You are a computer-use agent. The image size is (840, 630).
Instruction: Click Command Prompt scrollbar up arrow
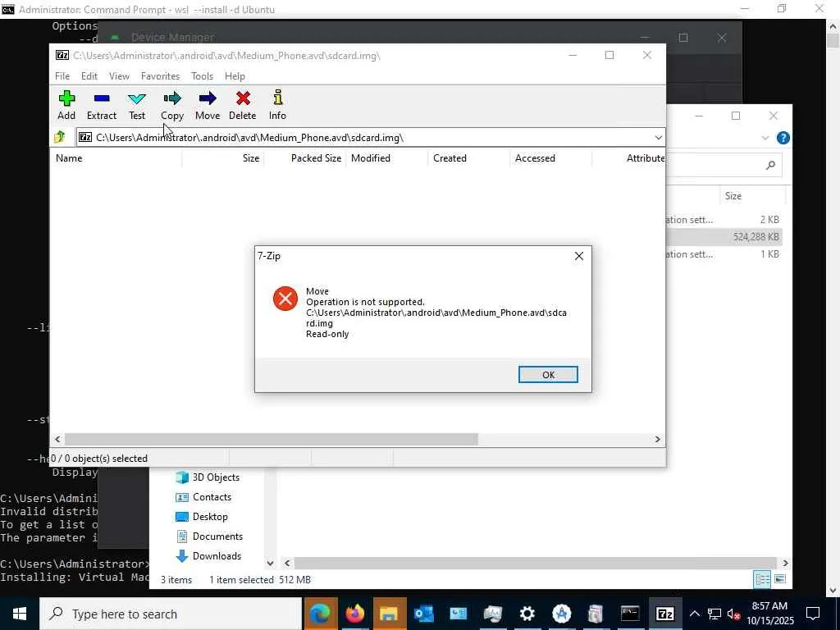tap(833, 25)
